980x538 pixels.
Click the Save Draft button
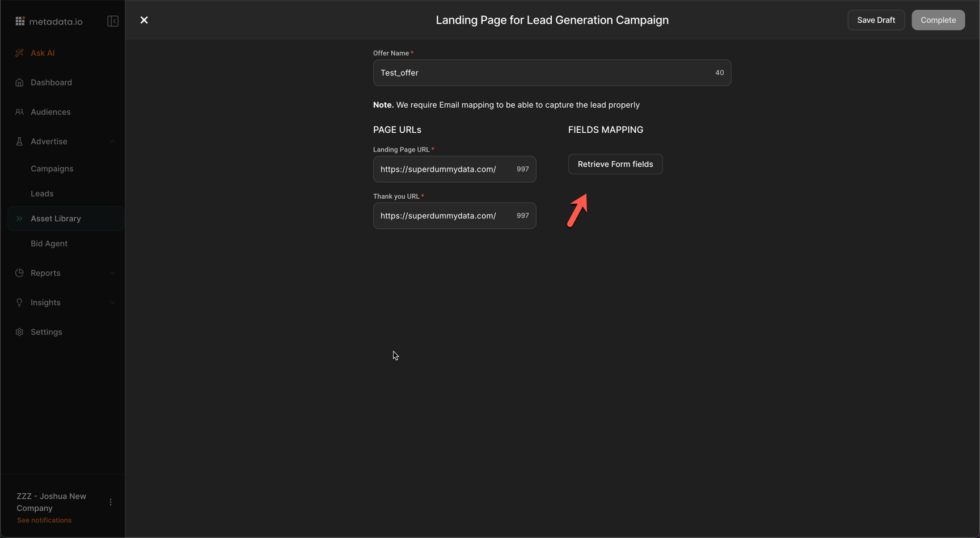click(876, 20)
